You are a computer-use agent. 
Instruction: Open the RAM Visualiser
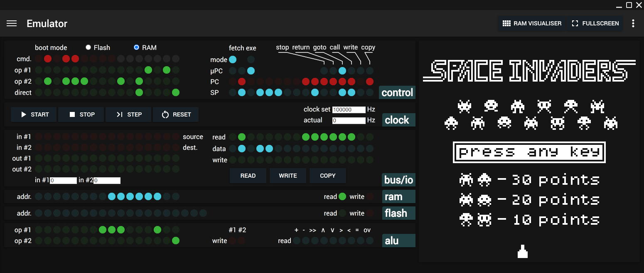[x=532, y=23]
